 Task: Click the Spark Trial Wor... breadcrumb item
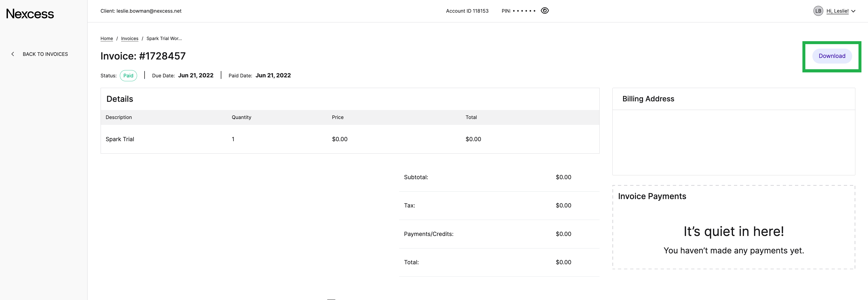coord(164,38)
